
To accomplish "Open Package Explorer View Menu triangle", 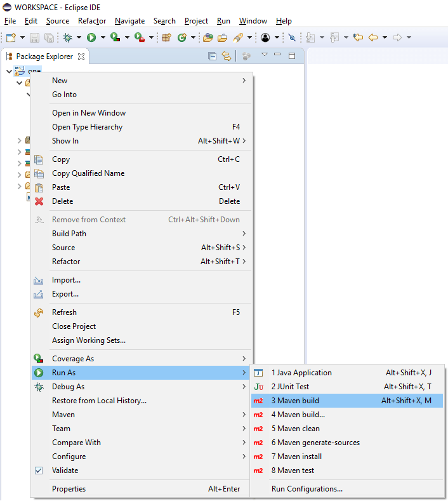I will coord(265,55).
